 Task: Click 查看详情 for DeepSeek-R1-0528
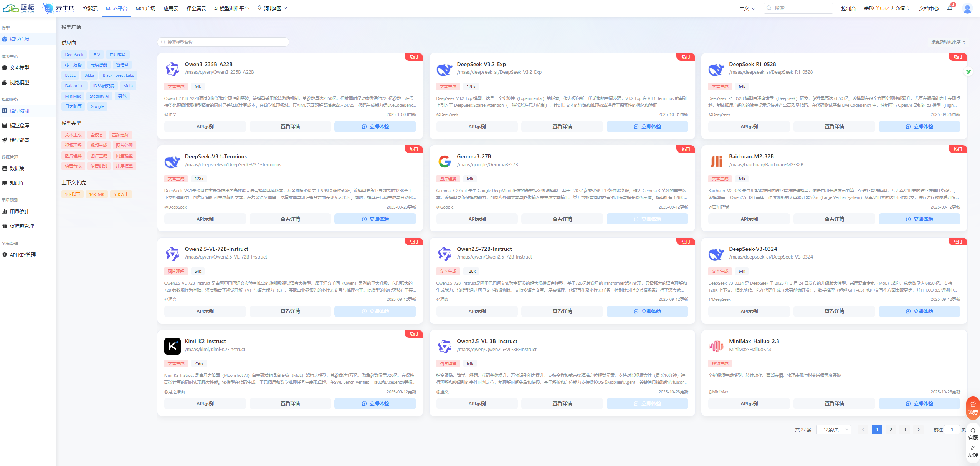pyautogui.click(x=834, y=126)
